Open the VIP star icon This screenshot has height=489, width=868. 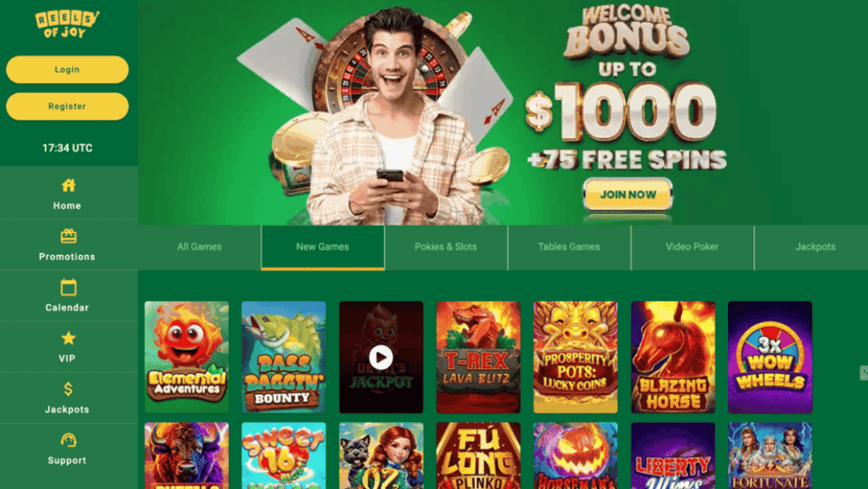tap(68, 338)
